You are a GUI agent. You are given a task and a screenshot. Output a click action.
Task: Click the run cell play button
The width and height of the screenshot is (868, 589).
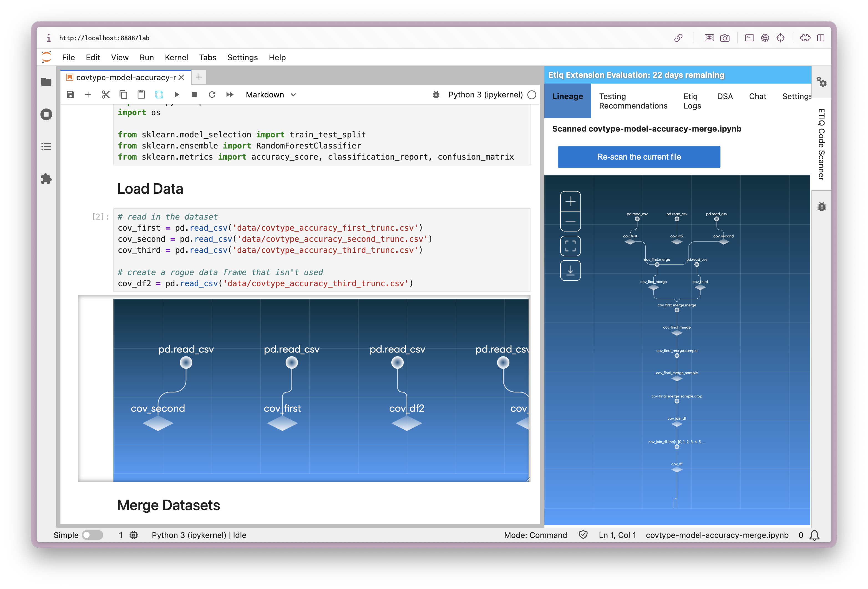[x=177, y=95]
